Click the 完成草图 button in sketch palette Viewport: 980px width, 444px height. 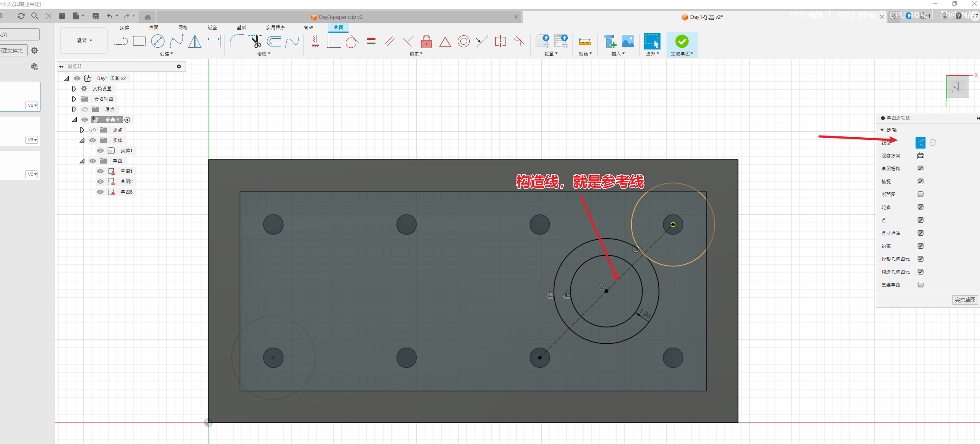[x=964, y=300]
